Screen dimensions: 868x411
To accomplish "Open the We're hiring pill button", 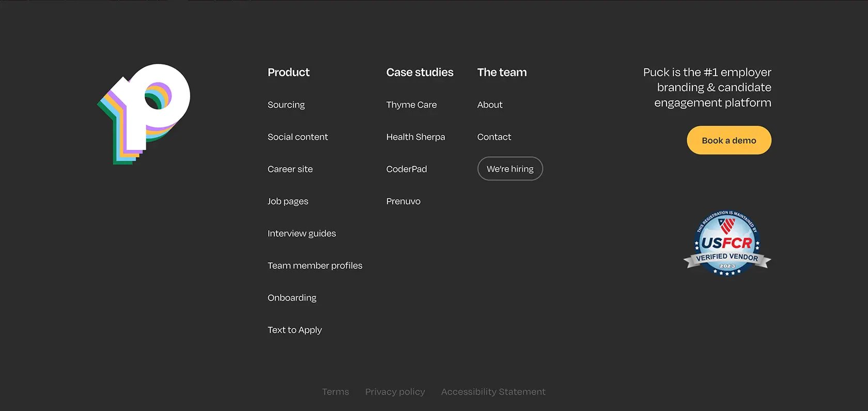I will click(x=510, y=169).
